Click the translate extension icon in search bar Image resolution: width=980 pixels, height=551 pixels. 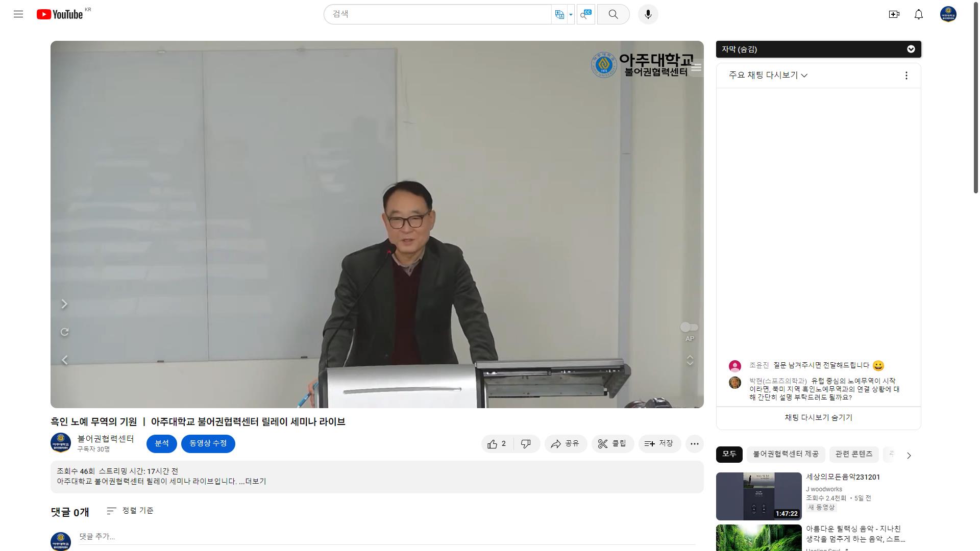coord(559,14)
